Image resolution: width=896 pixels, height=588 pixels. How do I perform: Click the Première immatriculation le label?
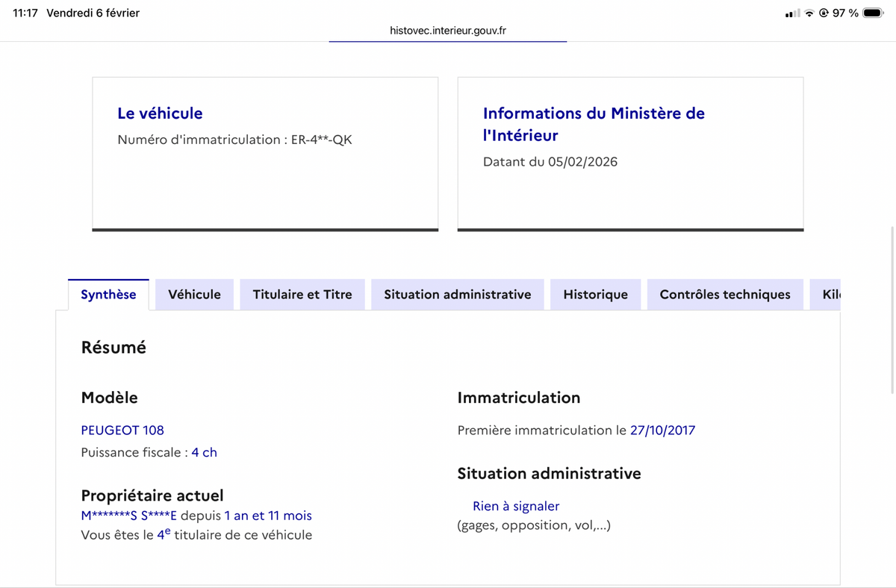pyautogui.click(x=542, y=431)
